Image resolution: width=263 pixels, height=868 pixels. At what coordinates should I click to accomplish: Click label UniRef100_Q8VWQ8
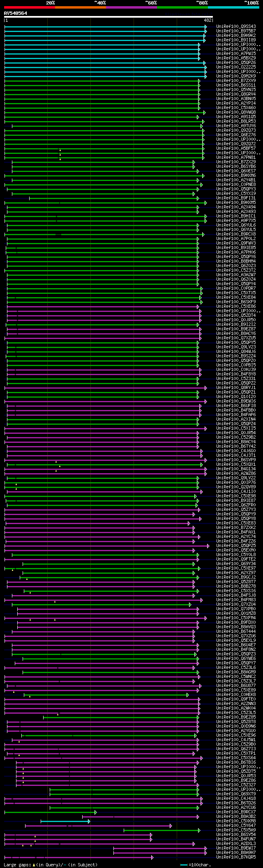(236, 112)
